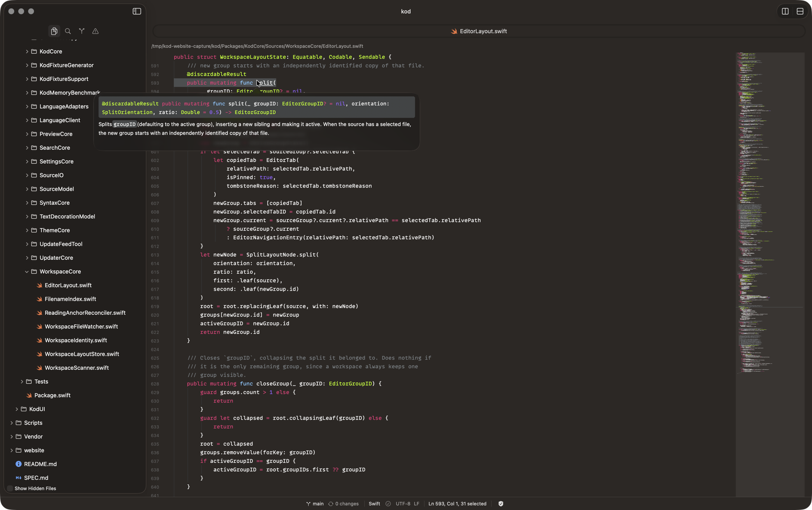Select the LanguageClient folder label

pyautogui.click(x=60, y=120)
